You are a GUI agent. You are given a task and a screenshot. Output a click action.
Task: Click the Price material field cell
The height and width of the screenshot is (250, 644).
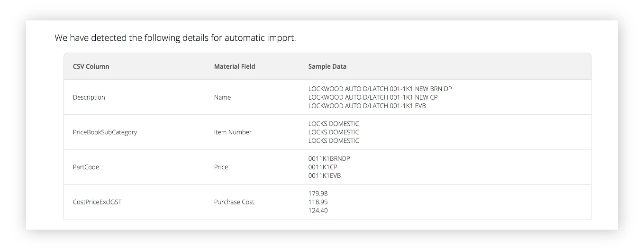(x=221, y=167)
